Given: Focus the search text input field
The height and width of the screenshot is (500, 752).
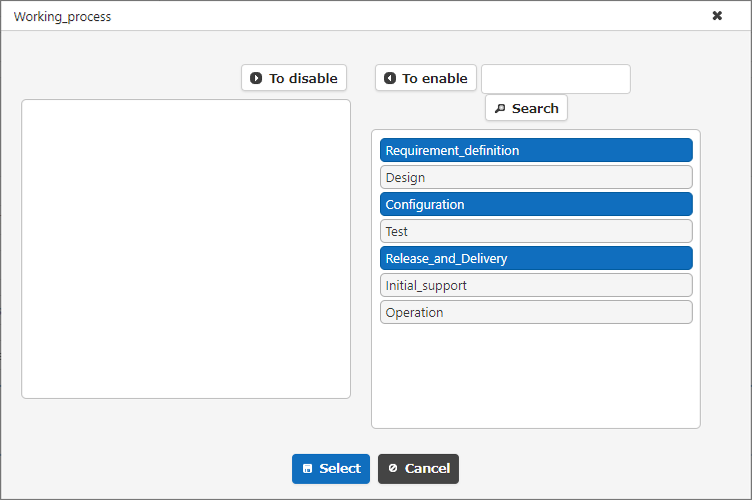Looking at the screenshot, I should pos(556,79).
